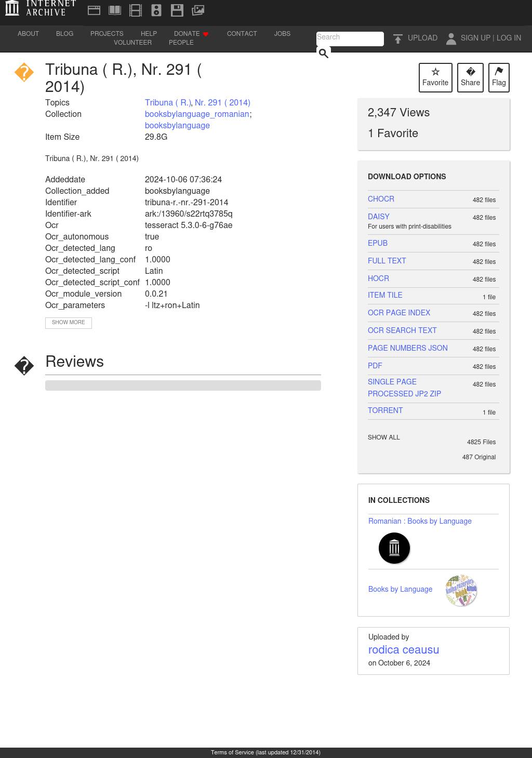532x758 pixels.
Task: Favorite this item with star button
Action: (435, 77)
